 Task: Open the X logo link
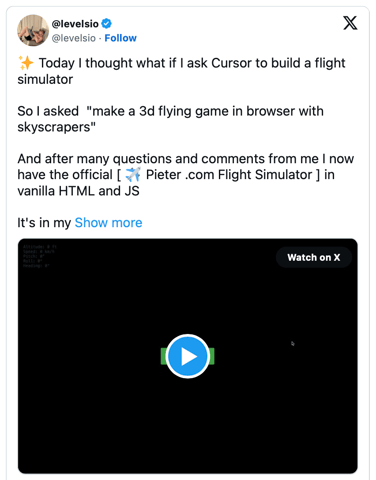pos(350,23)
